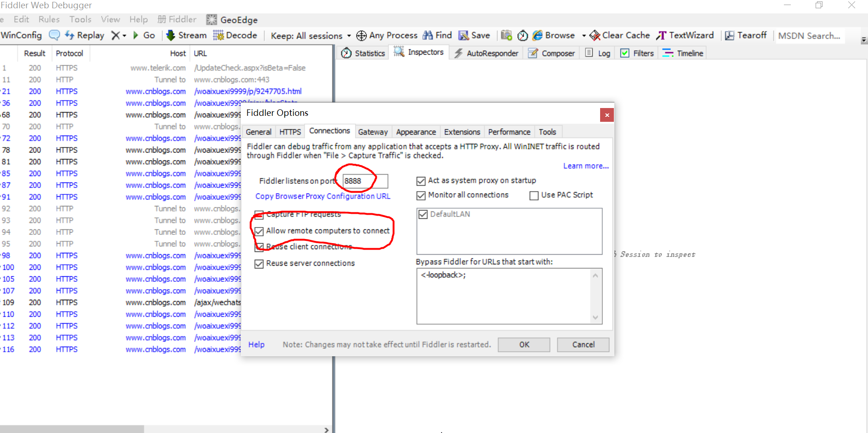The width and height of the screenshot is (868, 433).
Task: Click MSDN Search box
Action: coord(810,36)
